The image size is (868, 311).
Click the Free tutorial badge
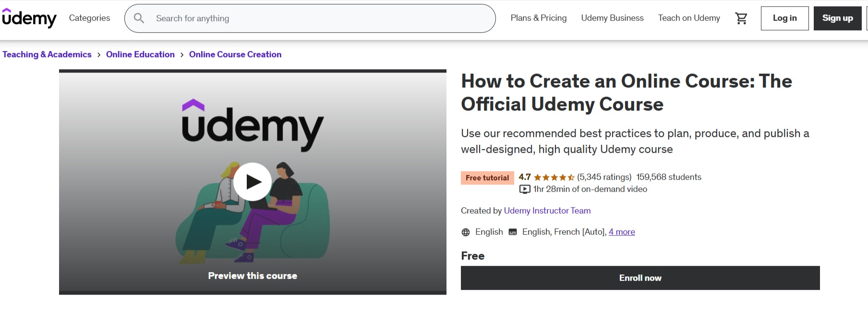pos(487,177)
